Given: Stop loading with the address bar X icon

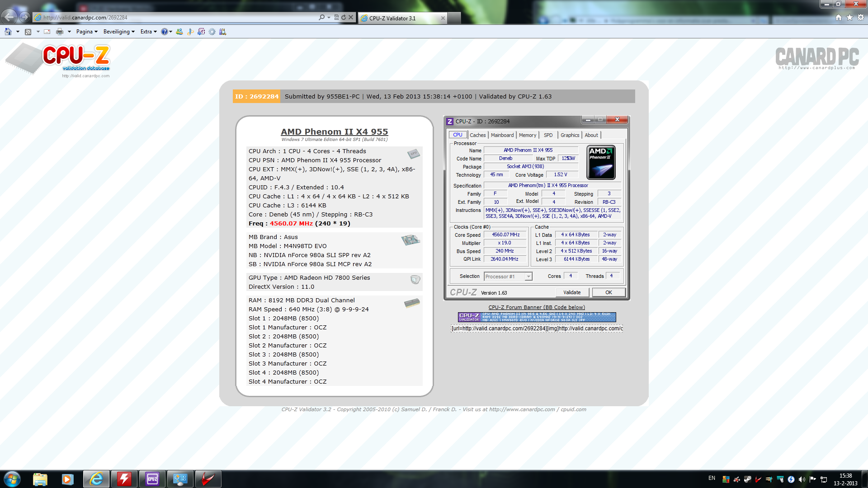Looking at the screenshot, I should coord(351,18).
